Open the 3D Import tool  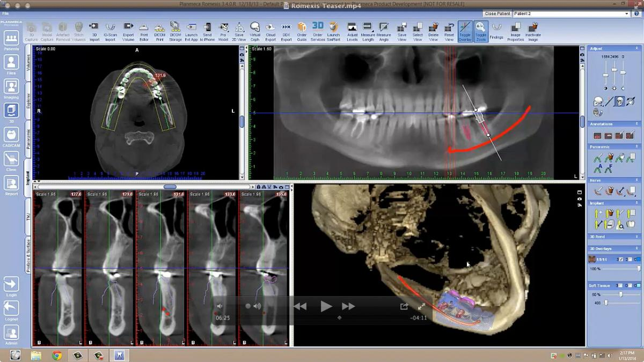[x=94, y=32]
